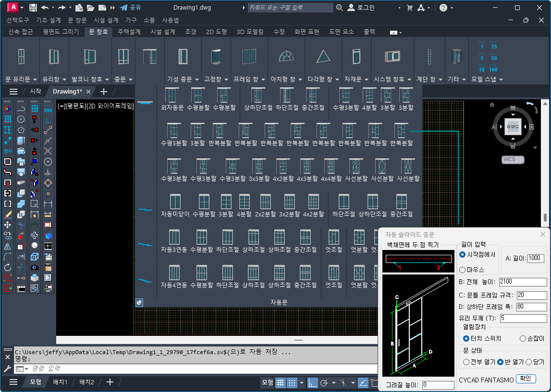Click the 아치형 창 arched window icon
This screenshot has height=392, width=551.
point(286,57)
